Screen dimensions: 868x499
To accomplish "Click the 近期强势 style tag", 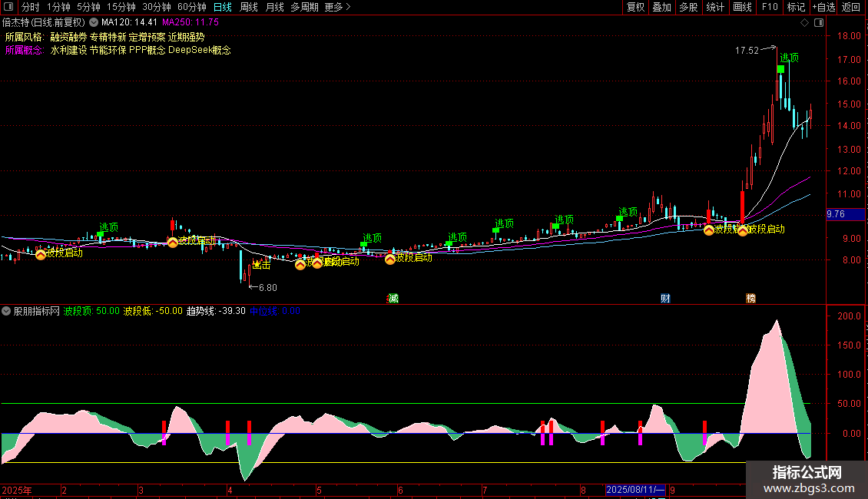I will tap(187, 37).
